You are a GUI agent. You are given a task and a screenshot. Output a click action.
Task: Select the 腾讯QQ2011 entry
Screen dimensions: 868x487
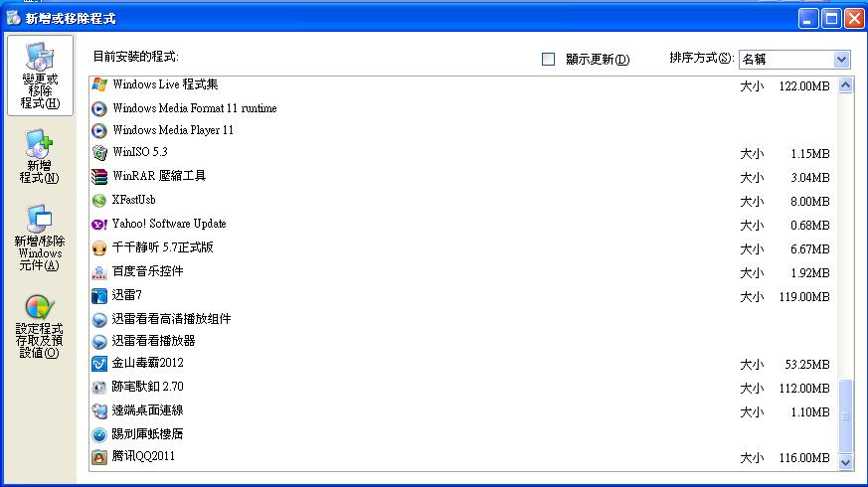pyautogui.click(x=143, y=456)
